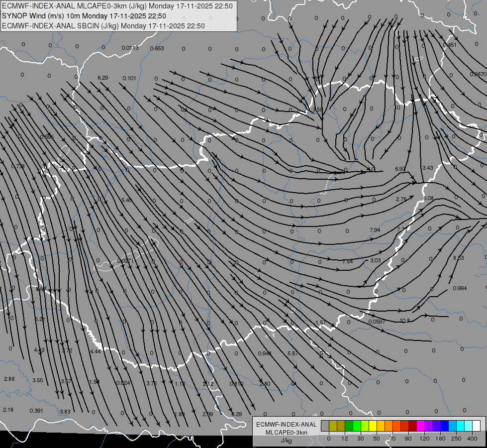Image resolution: width=487 pixels, height=448 pixels.
Task: Select the pure yellow legend swatch
Action: (373, 426)
